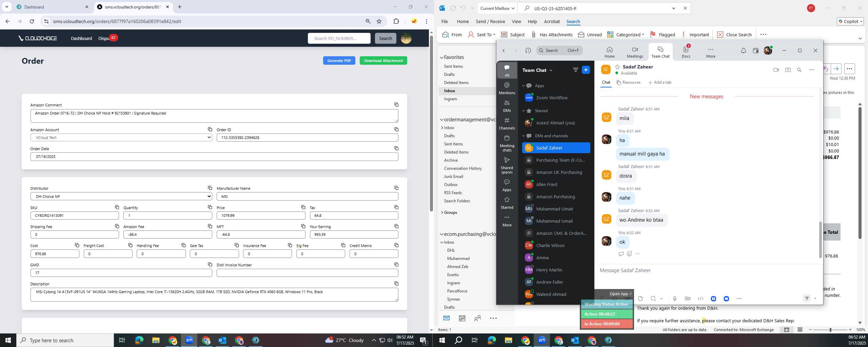
Task: Open the Dashboard link in CloudChoice nav
Action: [x=81, y=38]
